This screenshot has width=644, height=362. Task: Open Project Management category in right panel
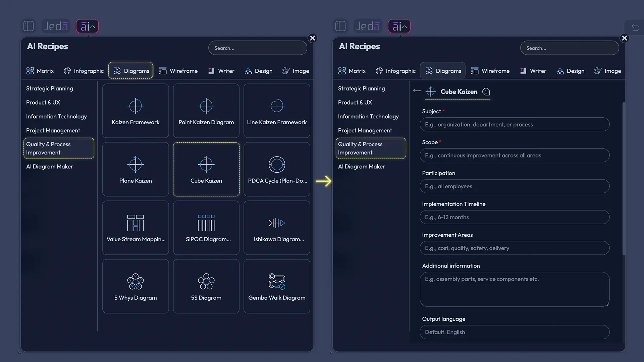pyautogui.click(x=365, y=130)
